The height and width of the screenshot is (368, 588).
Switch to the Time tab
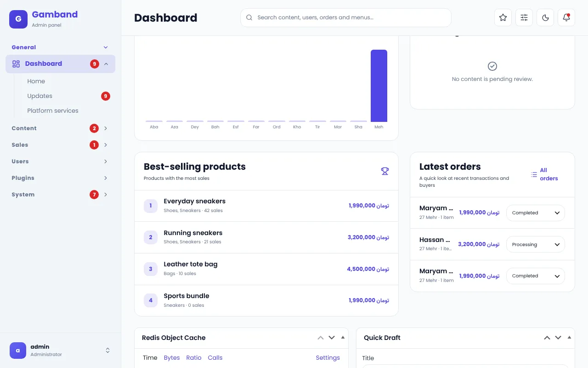tap(150, 358)
